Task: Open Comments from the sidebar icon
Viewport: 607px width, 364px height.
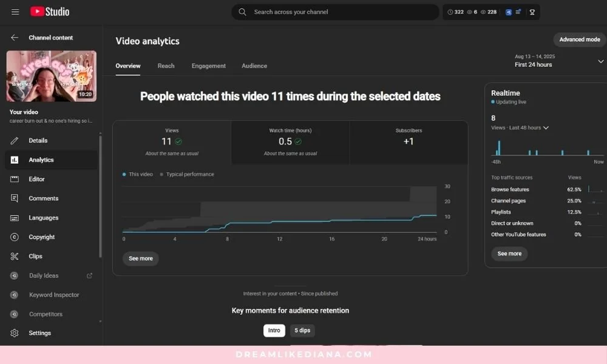Action: pyautogui.click(x=13, y=198)
